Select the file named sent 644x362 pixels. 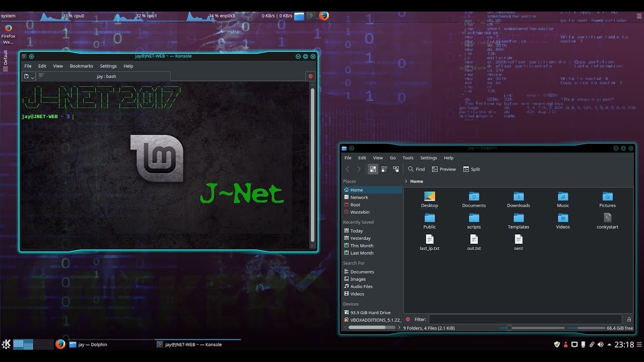point(519,239)
